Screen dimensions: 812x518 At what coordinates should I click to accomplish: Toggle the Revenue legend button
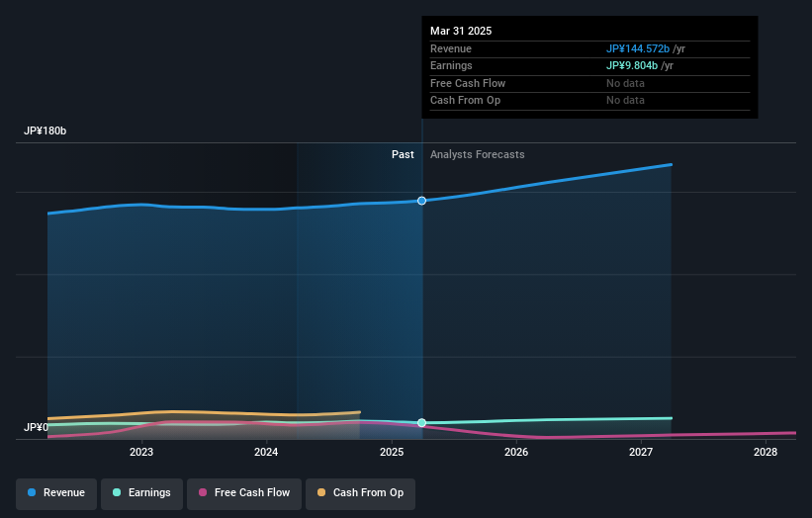(56, 493)
